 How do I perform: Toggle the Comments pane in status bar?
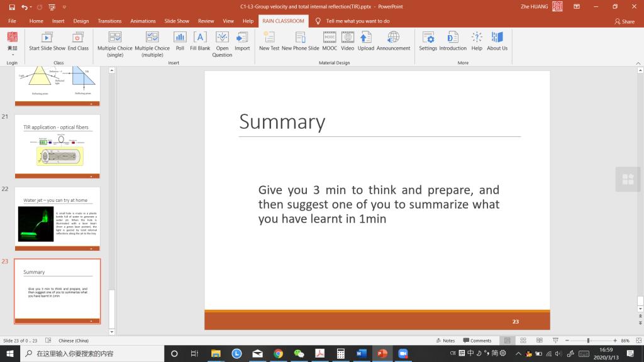[x=477, y=341]
